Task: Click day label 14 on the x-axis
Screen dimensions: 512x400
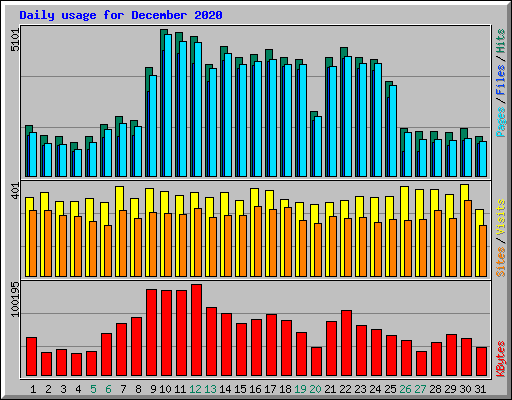Action: pos(225,389)
